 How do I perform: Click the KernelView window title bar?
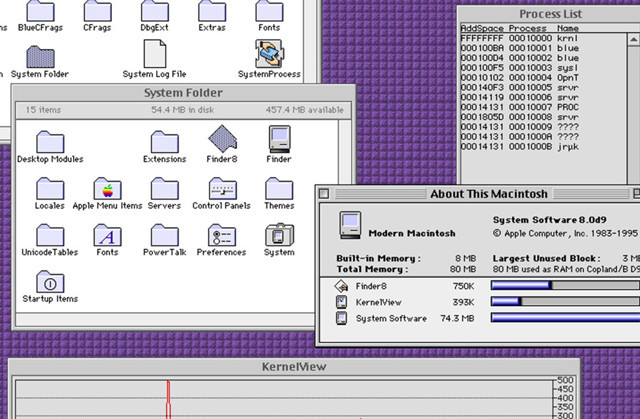(x=294, y=366)
